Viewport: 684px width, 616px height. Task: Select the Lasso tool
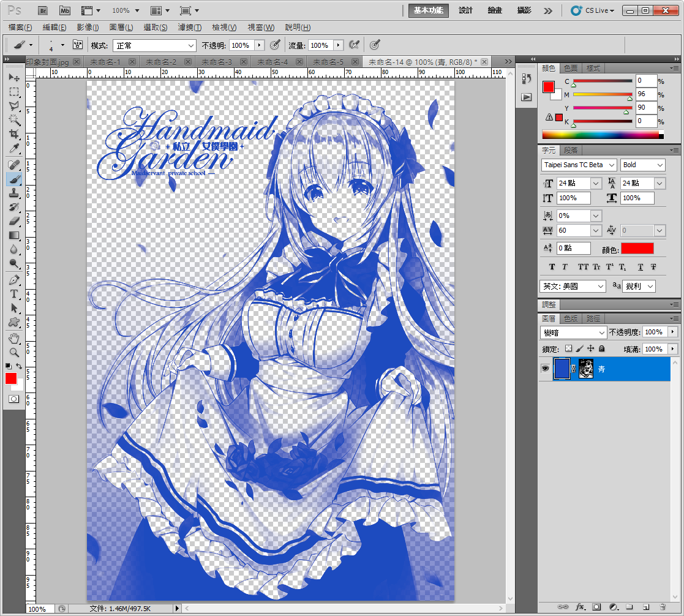pyautogui.click(x=14, y=105)
